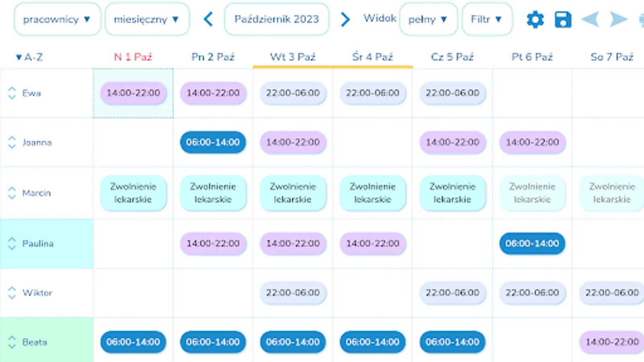Click reorder arrows next to Ewa
This screenshot has height=362, width=644.
tap(12, 93)
